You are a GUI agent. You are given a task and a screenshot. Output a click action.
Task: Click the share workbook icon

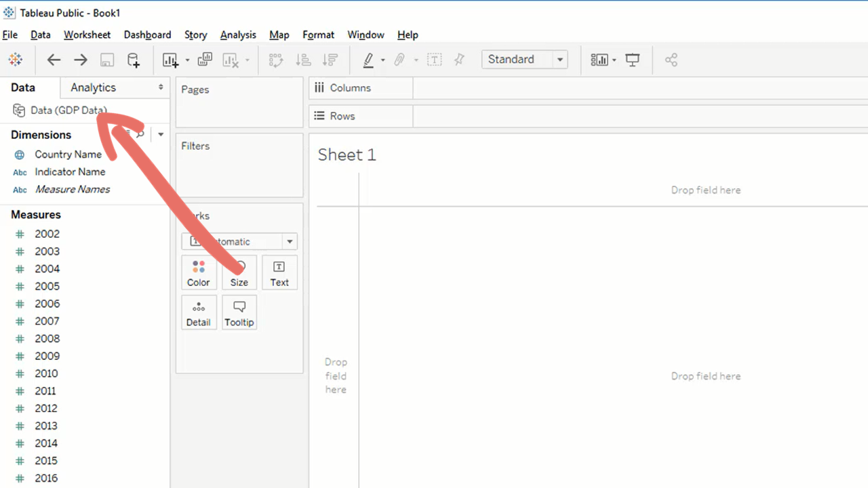[x=671, y=60]
